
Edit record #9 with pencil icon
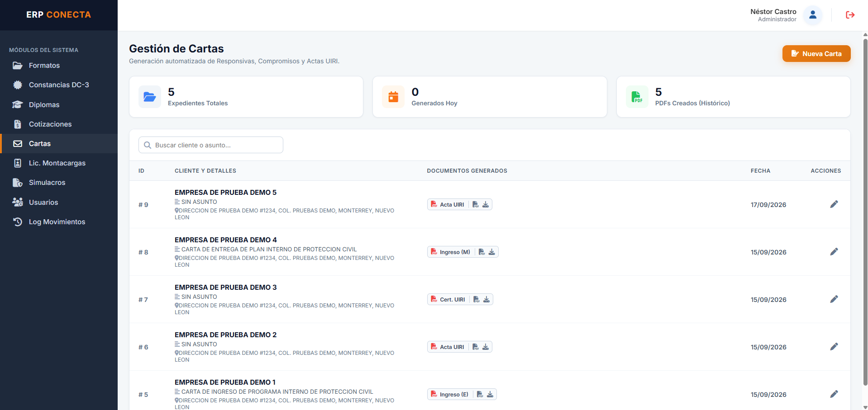coord(834,204)
